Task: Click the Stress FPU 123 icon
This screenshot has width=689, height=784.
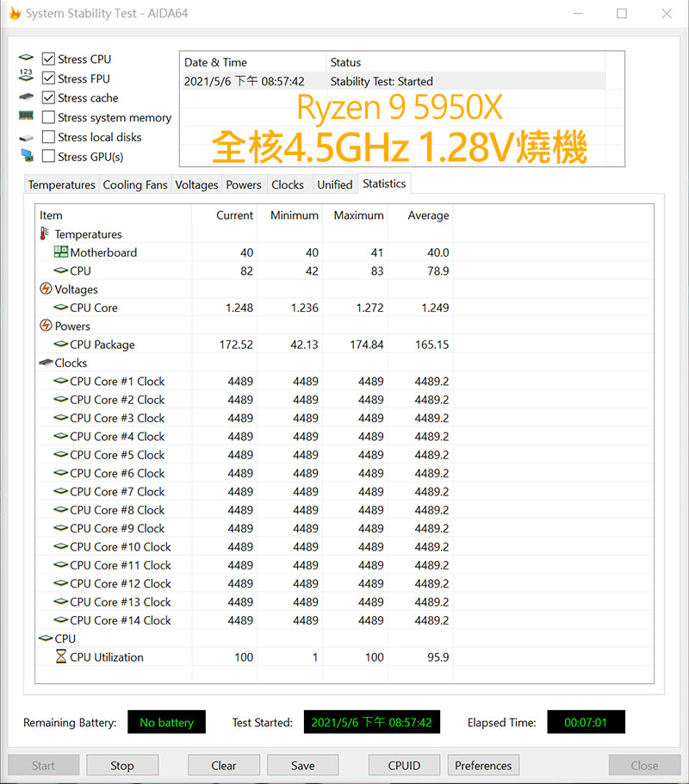Action: 26,76
